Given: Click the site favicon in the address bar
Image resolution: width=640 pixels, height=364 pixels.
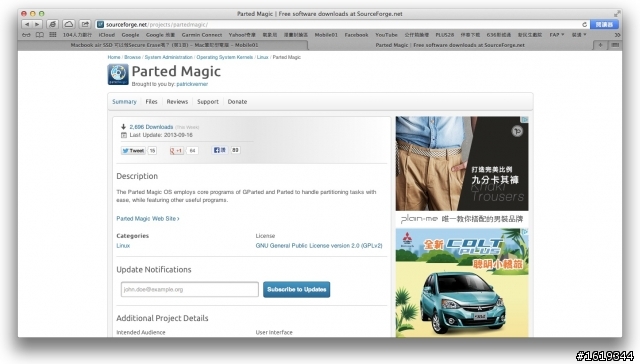Looking at the screenshot, I should (x=100, y=24).
